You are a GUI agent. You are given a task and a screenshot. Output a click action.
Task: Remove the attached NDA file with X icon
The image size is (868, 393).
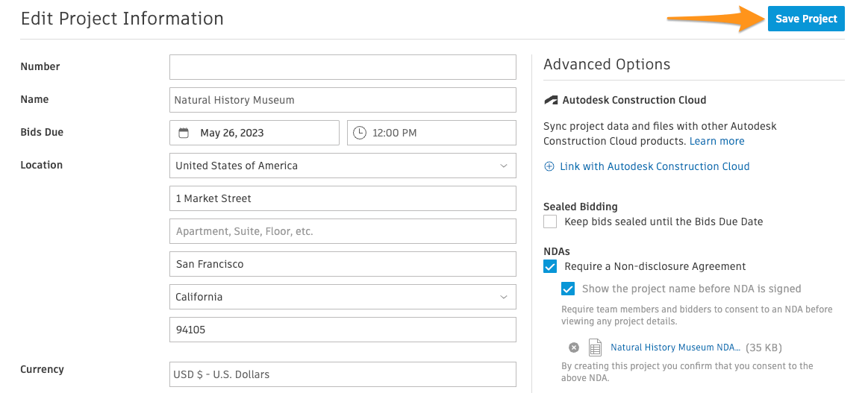point(574,348)
